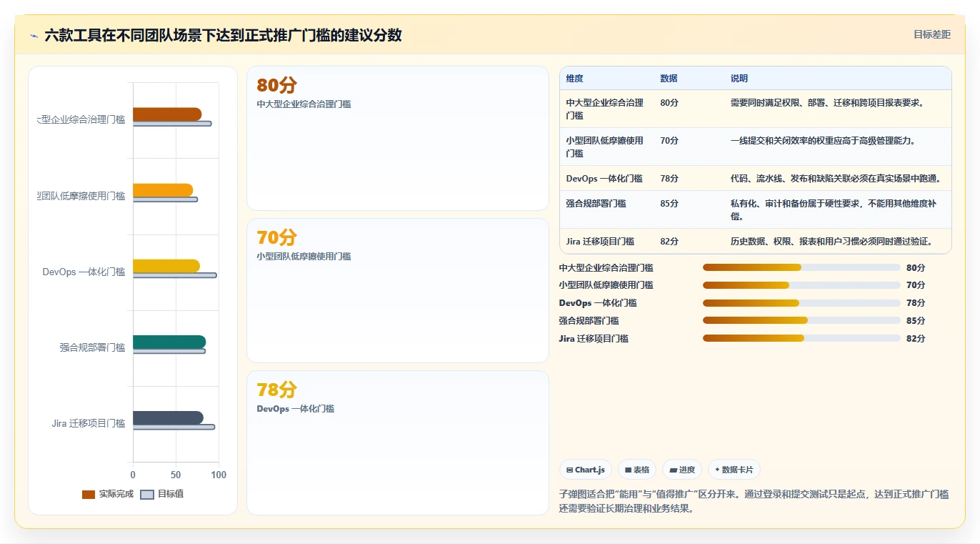Click the 100 label on the chart's horizontal axis
980x544 pixels.
click(x=219, y=475)
